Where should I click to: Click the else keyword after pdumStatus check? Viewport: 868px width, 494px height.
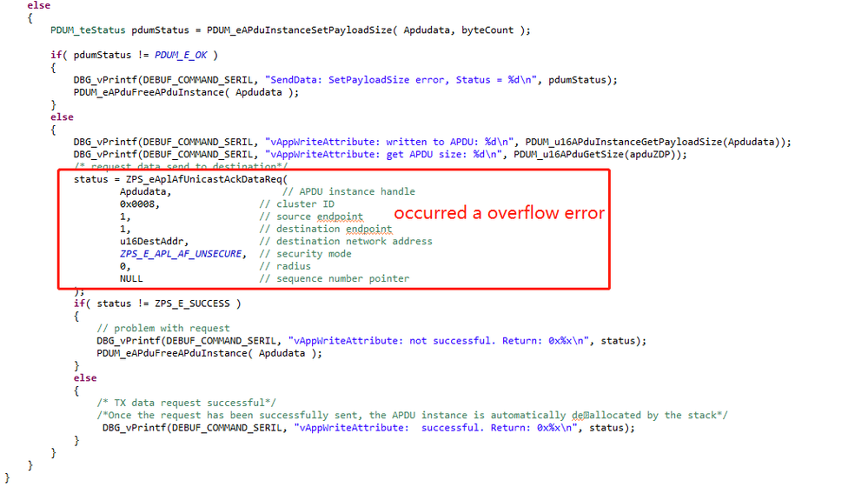62,117
